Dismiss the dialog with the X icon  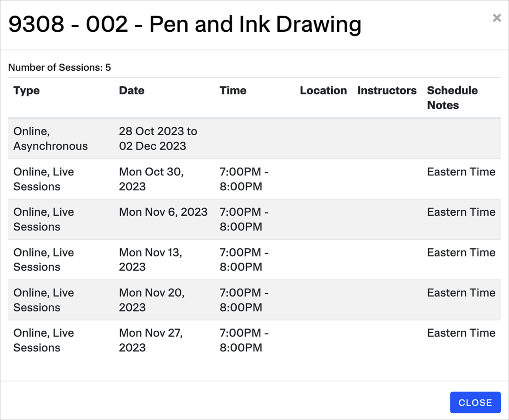point(497,18)
